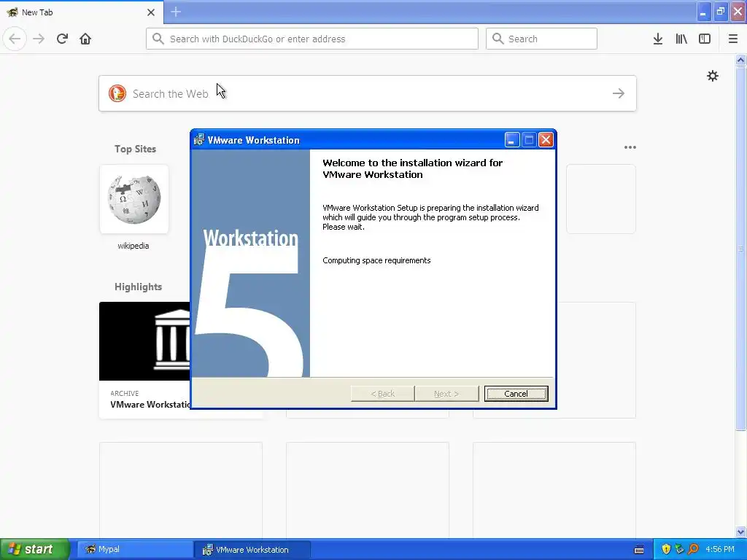Select the New Tab tab
This screenshot has width=747, height=560.
tap(82, 12)
